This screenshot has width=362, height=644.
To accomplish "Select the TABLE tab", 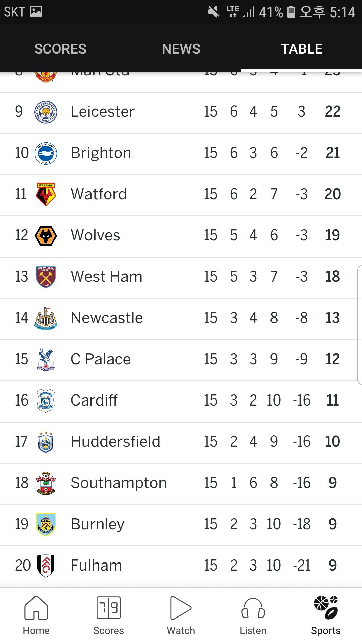I will [301, 49].
